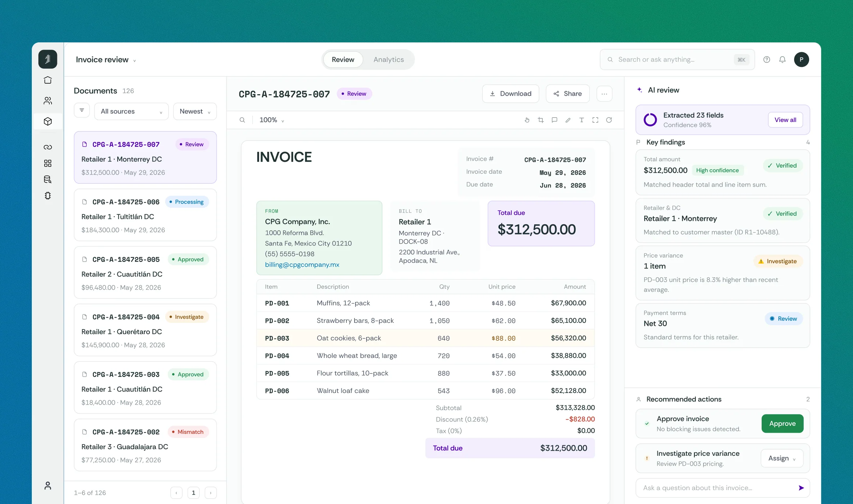Click View all extracted fields
The image size is (853, 504).
click(x=785, y=120)
